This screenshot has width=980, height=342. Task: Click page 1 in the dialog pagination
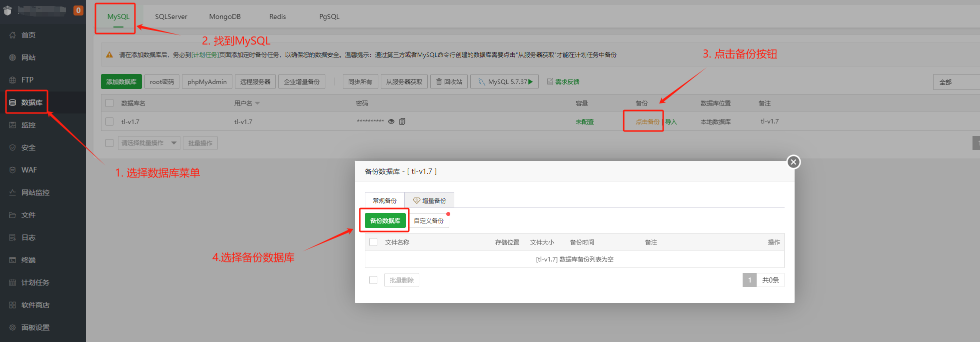749,280
